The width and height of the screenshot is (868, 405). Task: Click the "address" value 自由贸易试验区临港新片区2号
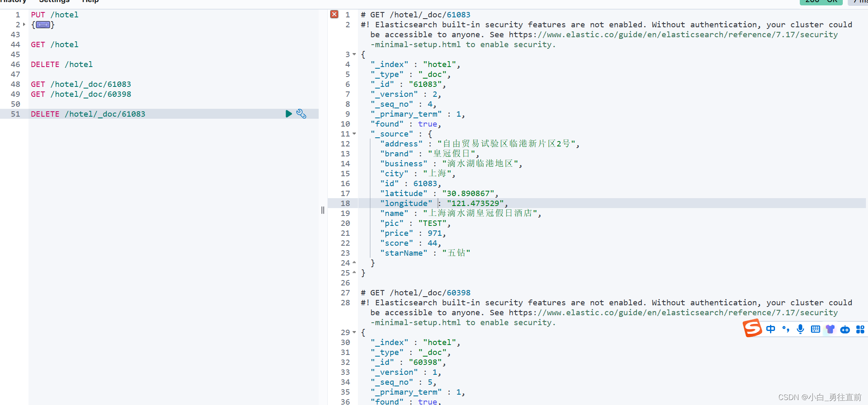[x=506, y=144]
